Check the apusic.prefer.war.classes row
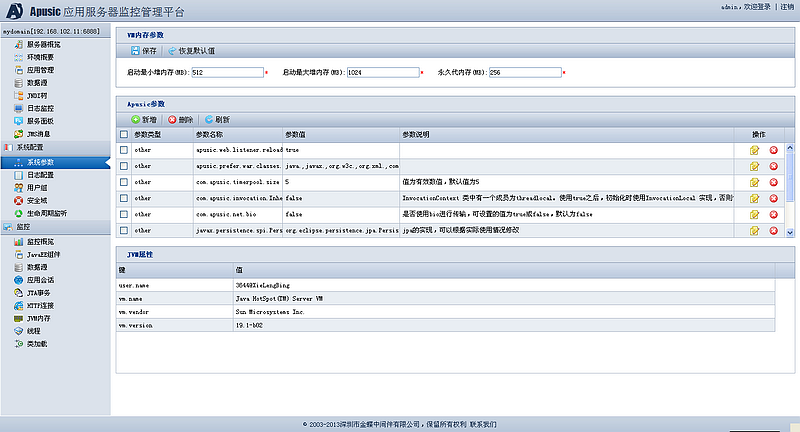 tap(123, 166)
